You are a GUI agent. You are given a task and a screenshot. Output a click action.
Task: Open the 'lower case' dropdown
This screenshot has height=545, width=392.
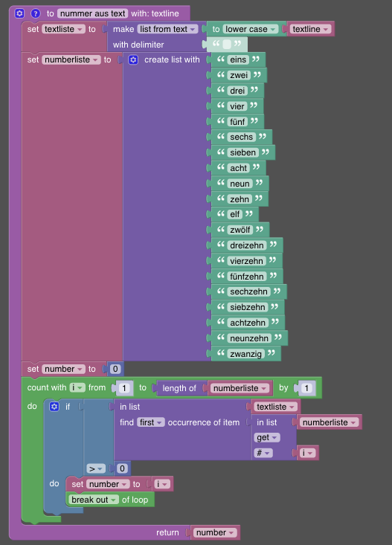[251, 29]
